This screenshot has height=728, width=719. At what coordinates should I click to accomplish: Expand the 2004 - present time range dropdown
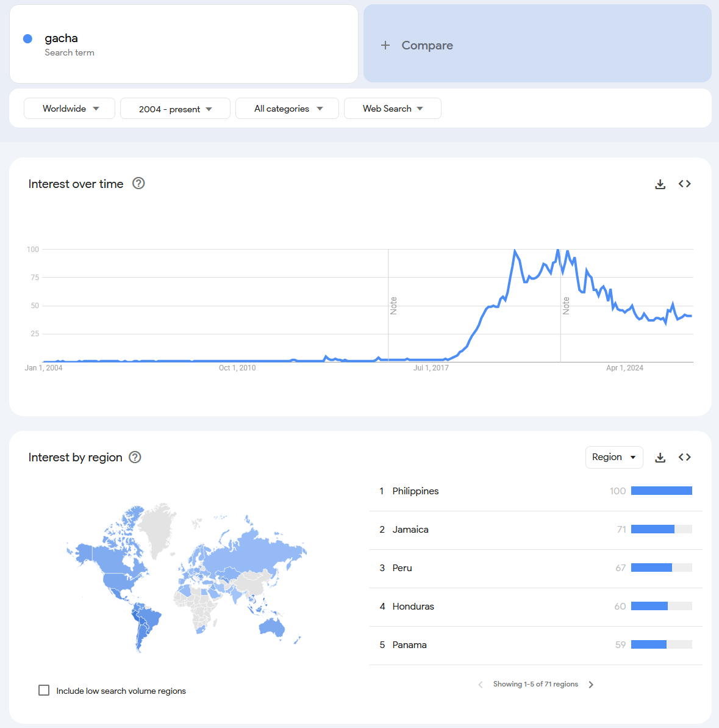tap(176, 109)
